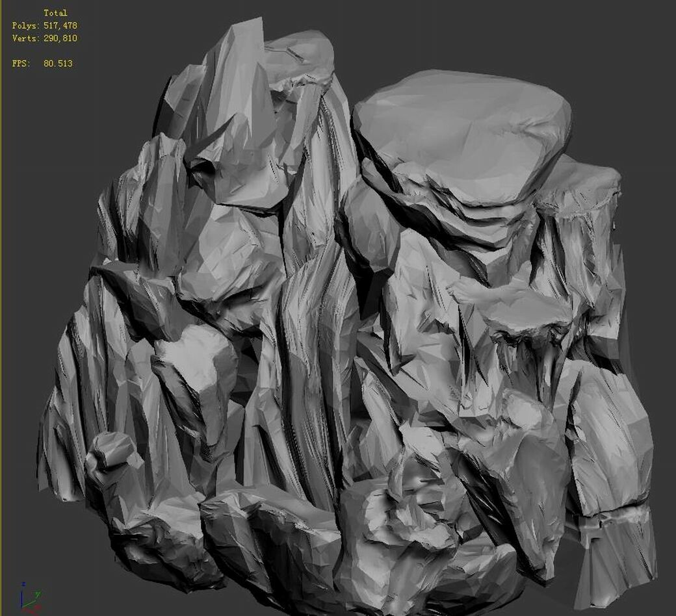The width and height of the screenshot is (676, 616).
Task: Click the 290,810 vertex value
Action: point(60,37)
